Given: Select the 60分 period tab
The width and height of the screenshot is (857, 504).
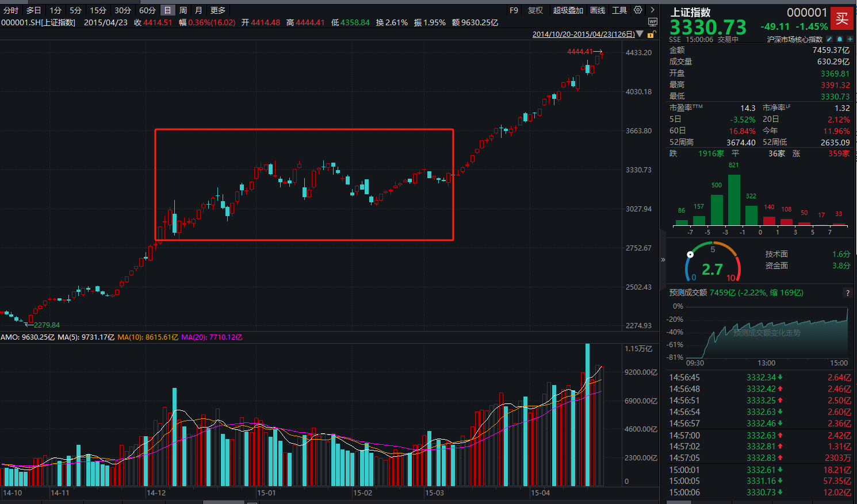Looking at the screenshot, I should click(x=147, y=10).
